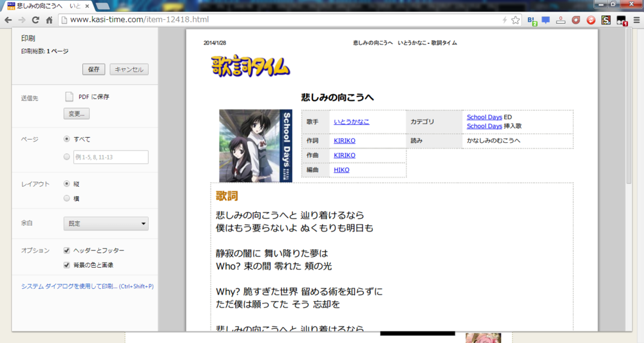Open the いとうかなこ singer link

[351, 122]
